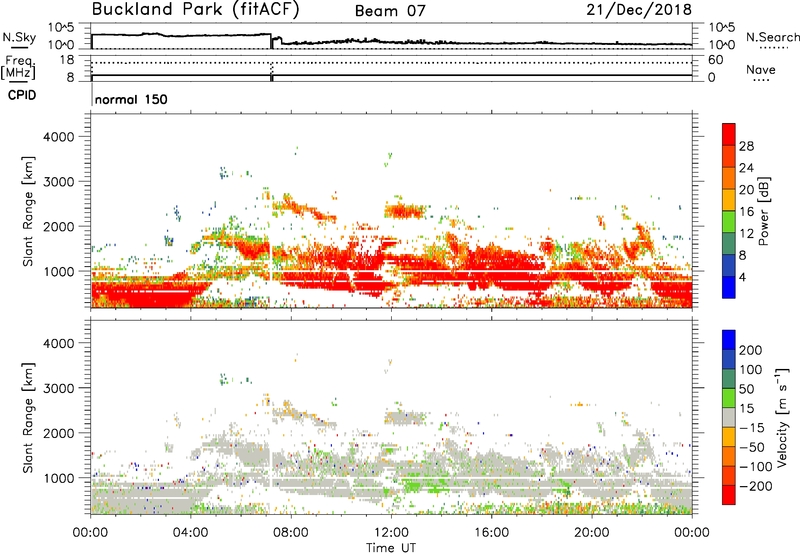
Task: Click the '16:00' time axis label
Action: click(x=491, y=533)
